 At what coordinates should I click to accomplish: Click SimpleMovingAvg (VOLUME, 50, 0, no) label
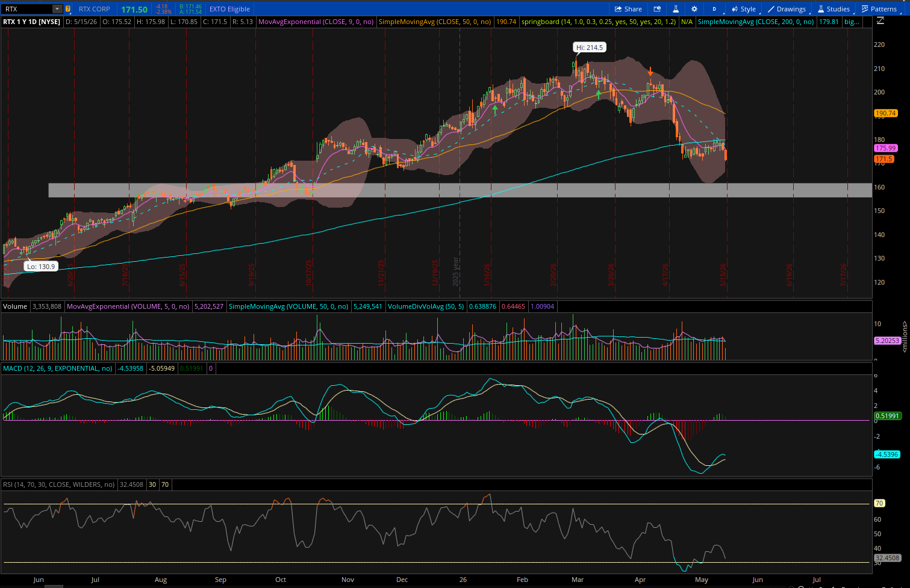288,306
